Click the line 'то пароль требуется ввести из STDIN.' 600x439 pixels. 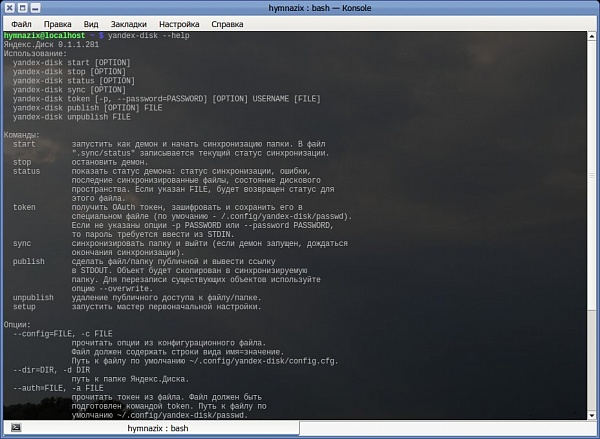click(153, 235)
